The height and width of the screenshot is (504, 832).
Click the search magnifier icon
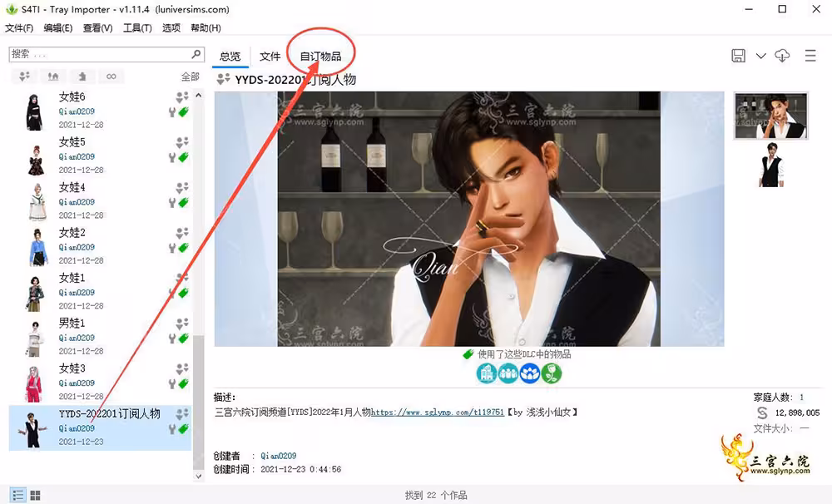point(196,53)
